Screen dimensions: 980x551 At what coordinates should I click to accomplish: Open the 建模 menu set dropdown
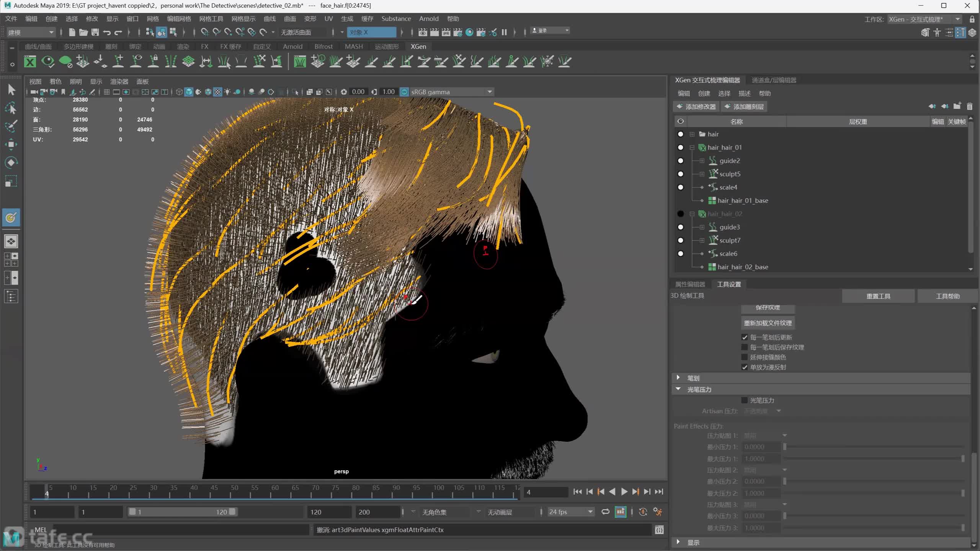31,32
